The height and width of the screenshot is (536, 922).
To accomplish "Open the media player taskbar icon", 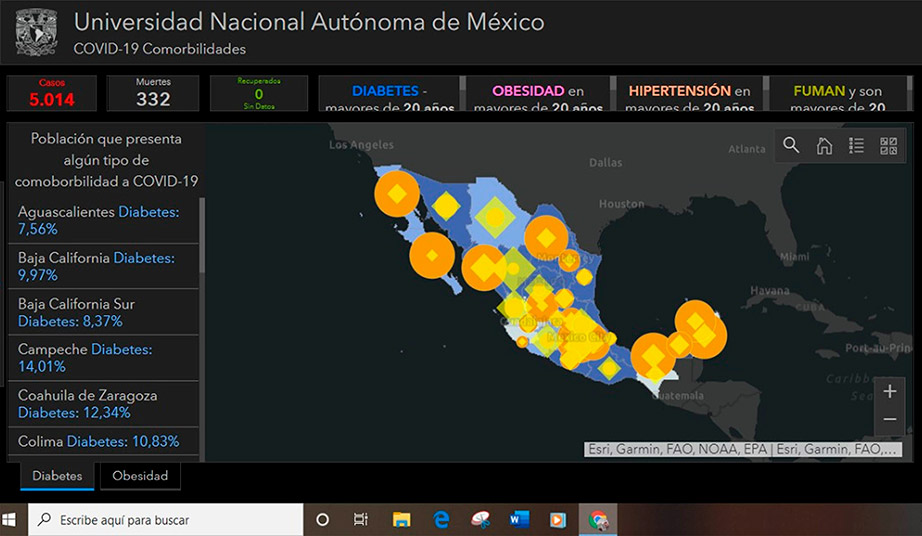I will [557, 520].
